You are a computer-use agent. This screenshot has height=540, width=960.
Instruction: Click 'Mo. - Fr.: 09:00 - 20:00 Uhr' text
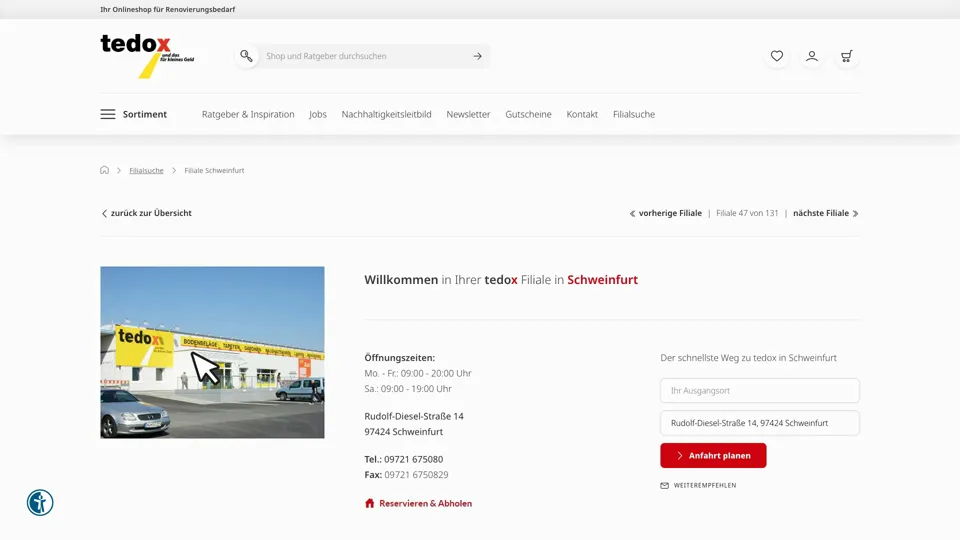[418, 373]
